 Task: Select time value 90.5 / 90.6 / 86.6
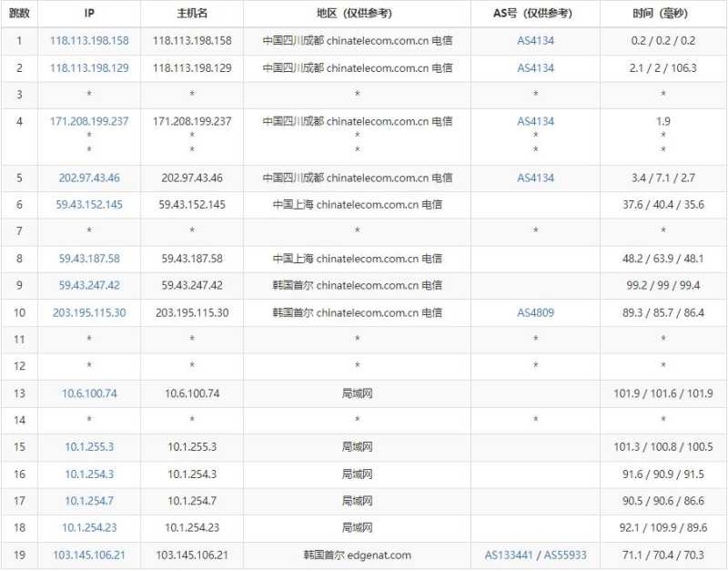click(663, 501)
